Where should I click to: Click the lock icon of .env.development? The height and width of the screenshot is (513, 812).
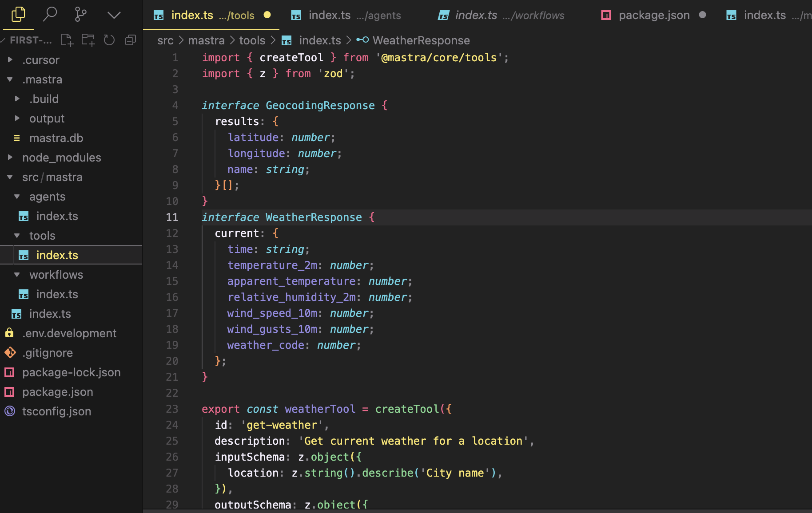click(9, 333)
